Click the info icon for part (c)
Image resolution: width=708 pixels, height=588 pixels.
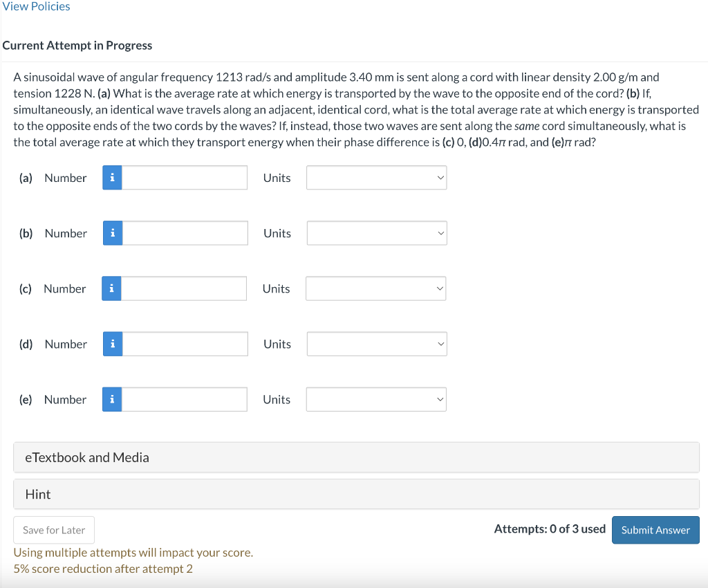[111, 288]
